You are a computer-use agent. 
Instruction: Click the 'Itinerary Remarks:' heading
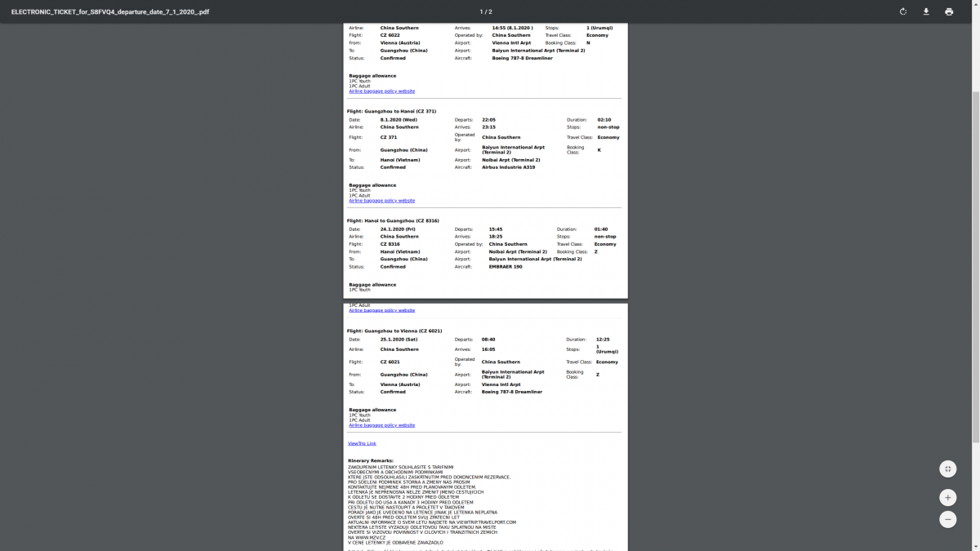[371, 460]
